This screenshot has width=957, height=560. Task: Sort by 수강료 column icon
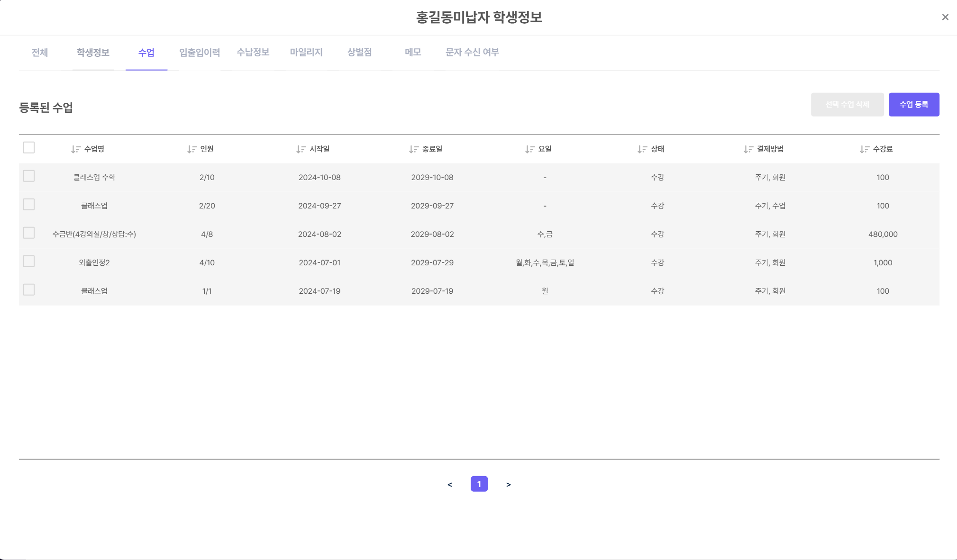865,149
